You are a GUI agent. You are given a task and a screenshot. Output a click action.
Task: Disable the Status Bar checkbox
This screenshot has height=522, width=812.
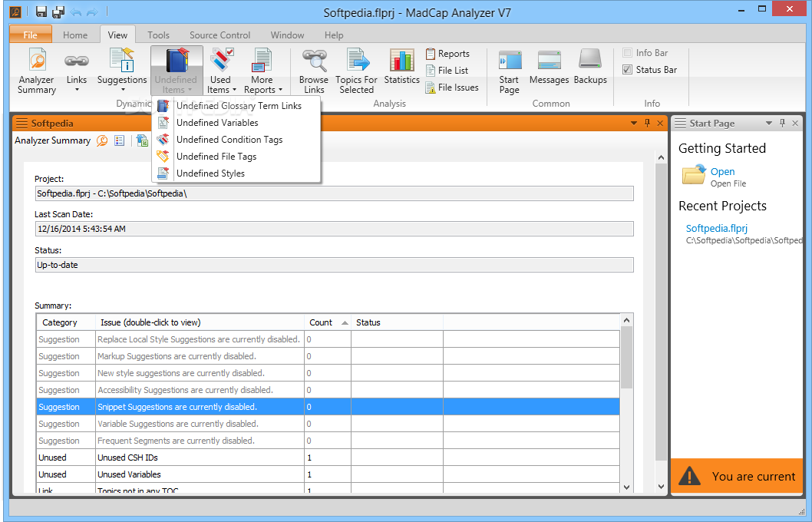[628, 69]
